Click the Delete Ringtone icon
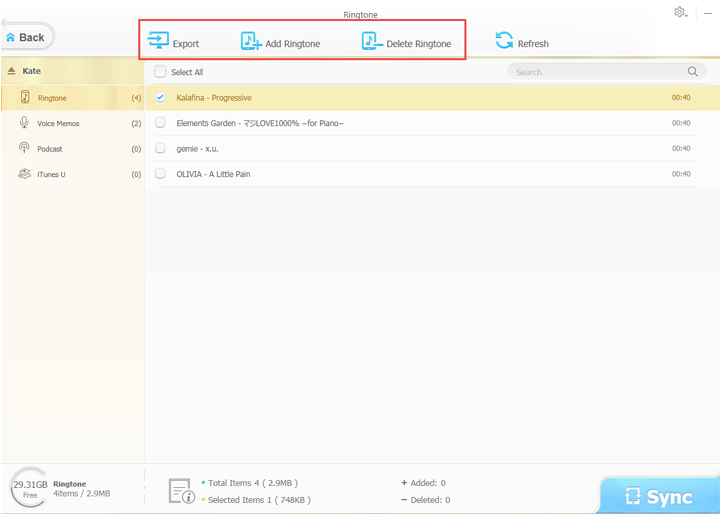723x516 pixels. pos(372,41)
